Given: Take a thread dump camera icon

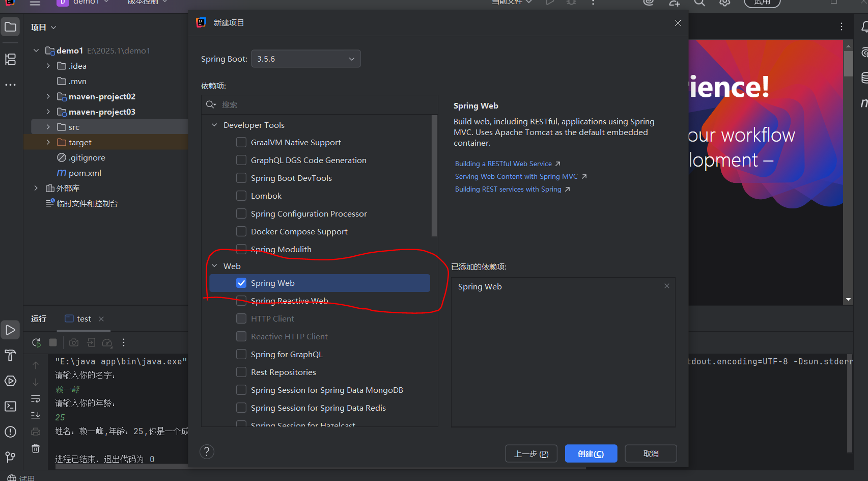Looking at the screenshot, I should pyautogui.click(x=74, y=342).
